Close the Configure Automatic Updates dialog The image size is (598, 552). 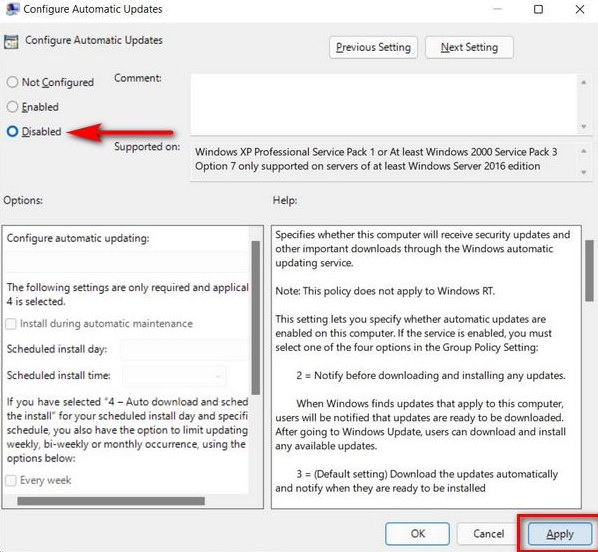(580, 9)
